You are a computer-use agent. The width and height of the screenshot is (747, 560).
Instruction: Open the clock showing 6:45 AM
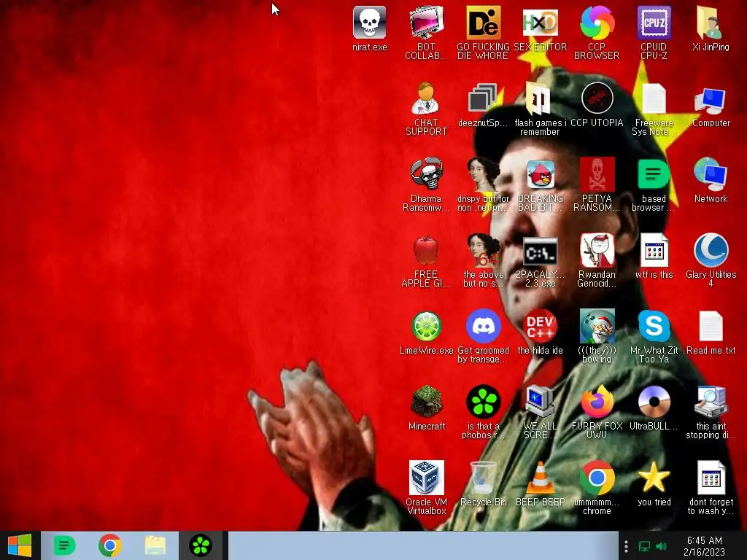click(x=704, y=545)
